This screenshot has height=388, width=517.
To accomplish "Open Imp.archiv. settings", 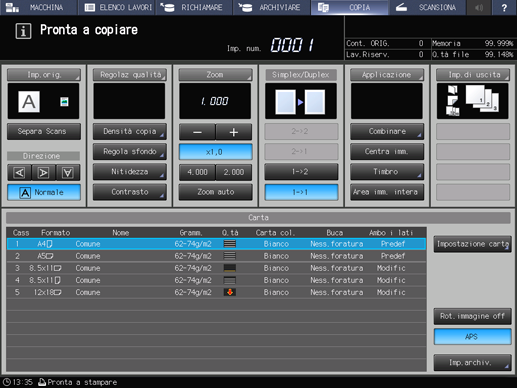I will 472,362.
